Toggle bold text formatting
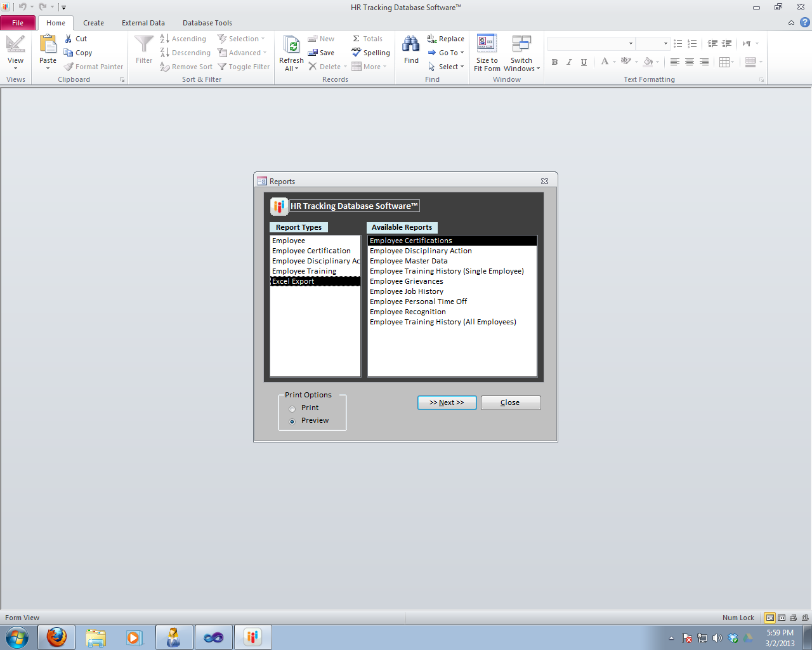The image size is (812, 650). [554, 62]
